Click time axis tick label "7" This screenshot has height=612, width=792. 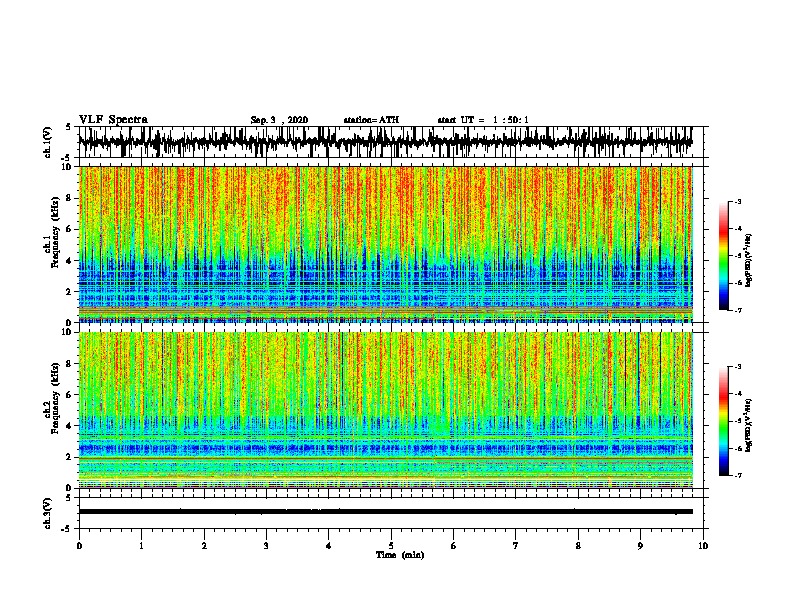tap(516, 546)
